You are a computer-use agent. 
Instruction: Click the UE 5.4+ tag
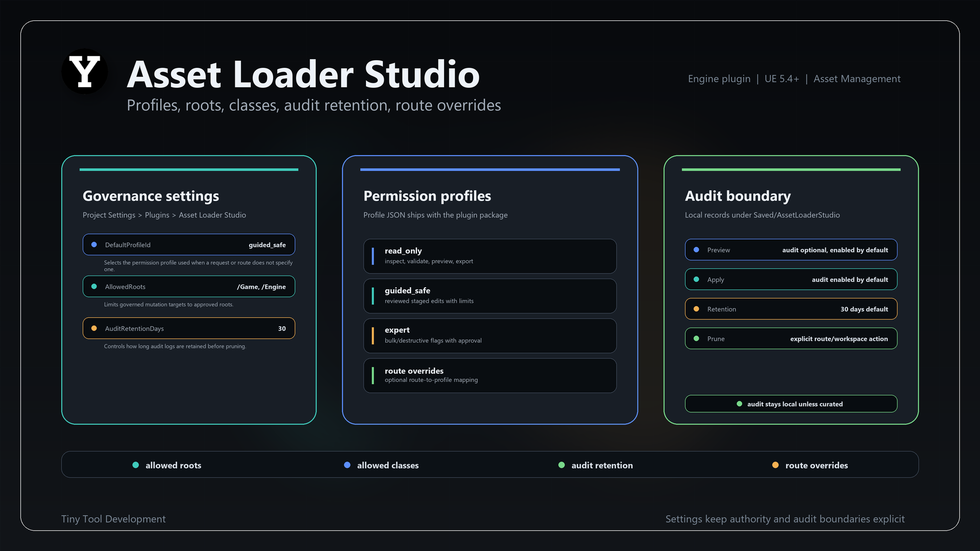(782, 79)
